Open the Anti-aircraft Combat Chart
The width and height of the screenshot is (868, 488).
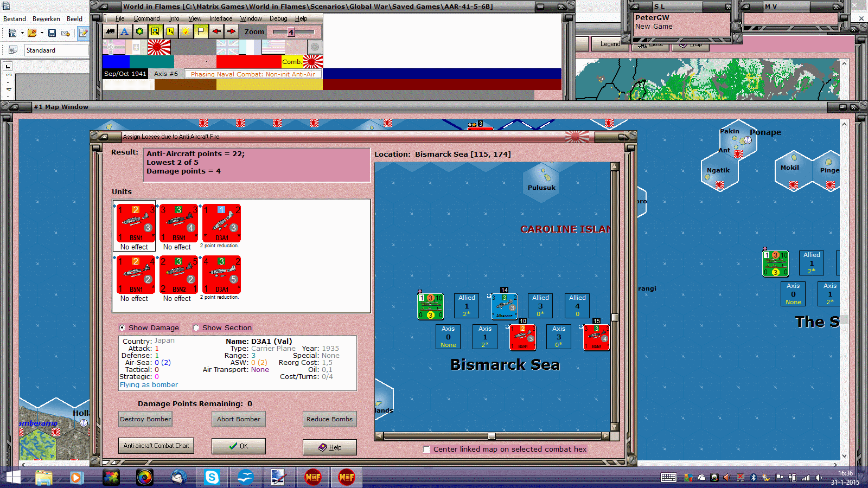(156, 446)
